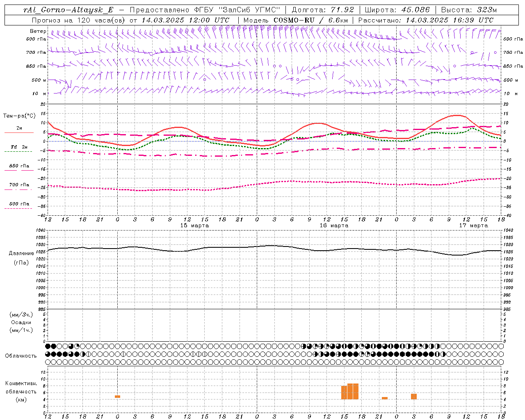
Task: Click the left 500 м wind level label
Action: pos(39,80)
